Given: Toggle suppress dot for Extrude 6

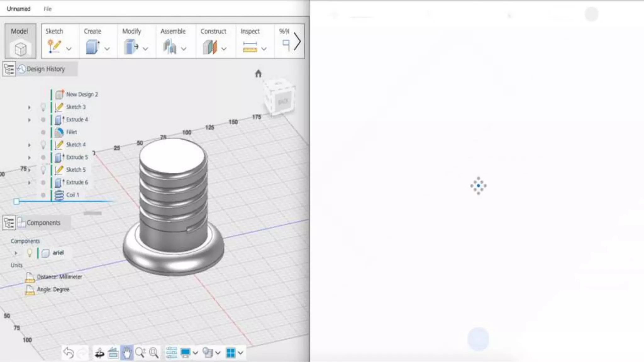Looking at the screenshot, I should point(43,183).
